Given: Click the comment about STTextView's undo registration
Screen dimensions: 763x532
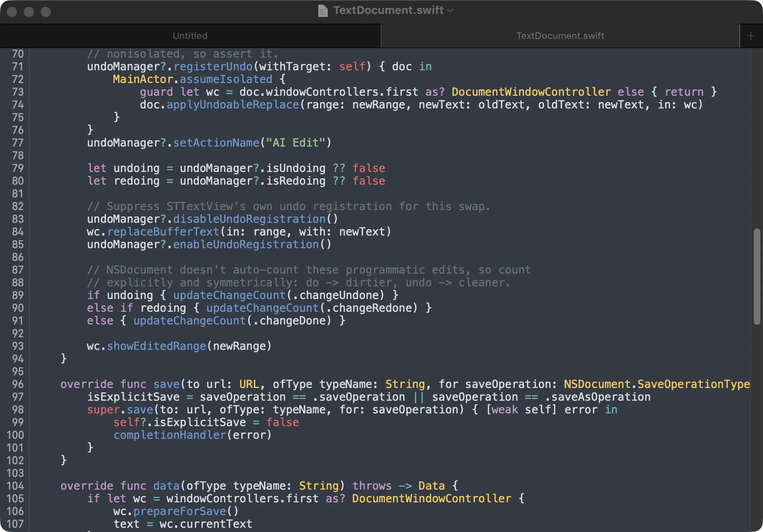Looking at the screenshot, I should (x=289, y=206).
